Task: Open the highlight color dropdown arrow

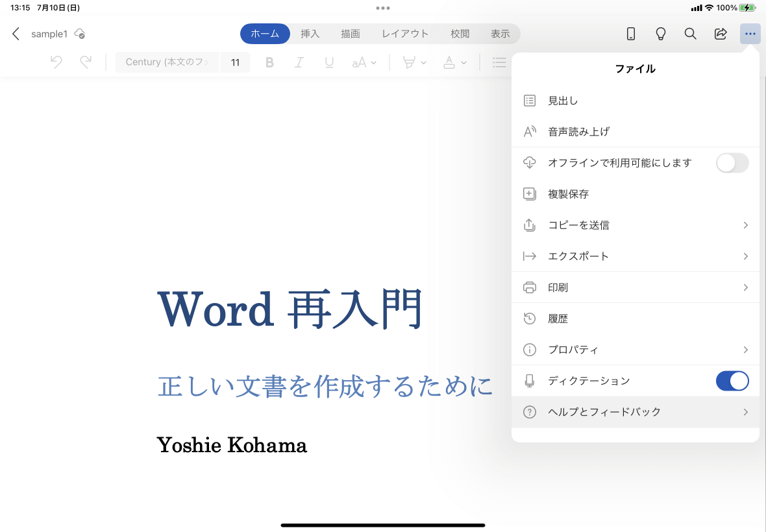Action: [423, 62]
